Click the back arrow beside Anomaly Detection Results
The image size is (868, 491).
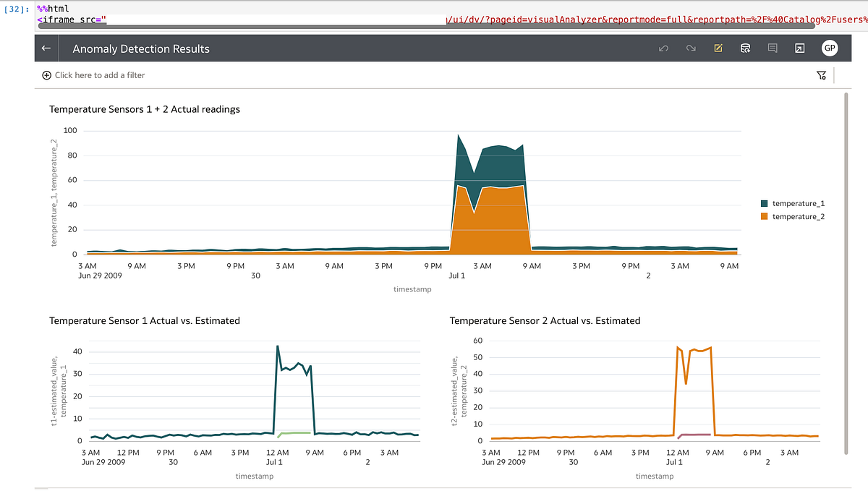coord(46,48)
